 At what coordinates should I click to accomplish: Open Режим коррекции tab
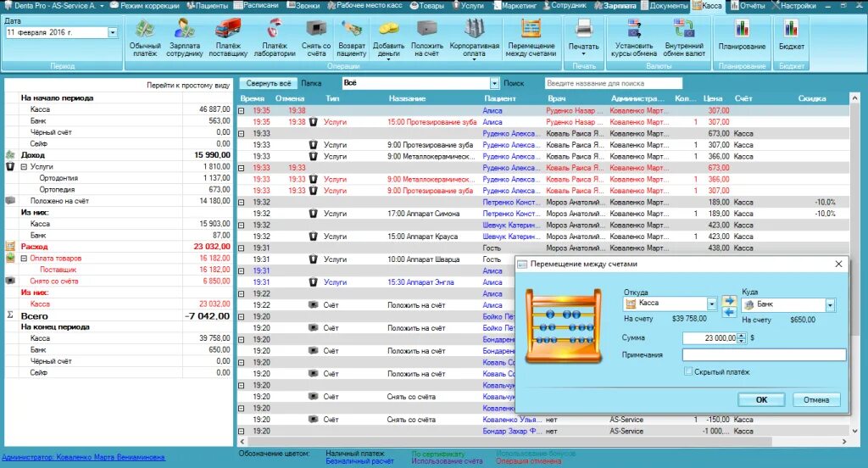144,6
